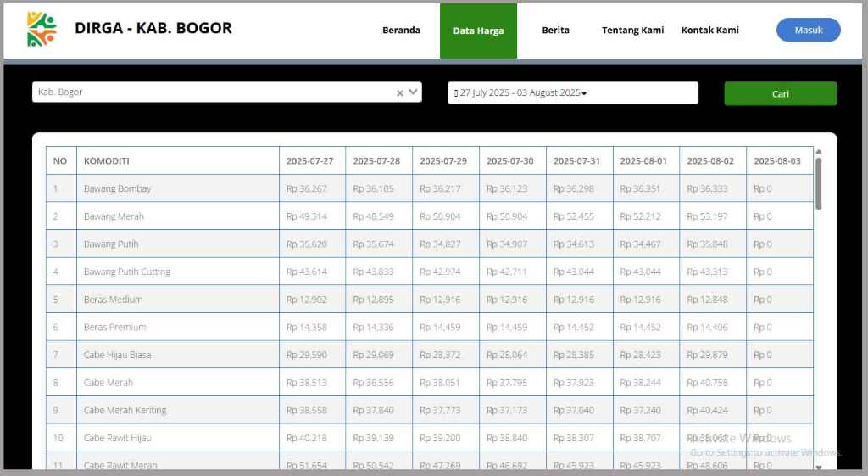Click the table scrollbar down arrow
Image resolution: width=868 pixels, height=476 pixels.
click(x=818, y=468)
